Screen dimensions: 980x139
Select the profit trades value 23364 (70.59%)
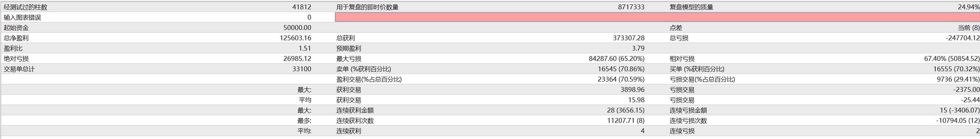tap(621, 79)
